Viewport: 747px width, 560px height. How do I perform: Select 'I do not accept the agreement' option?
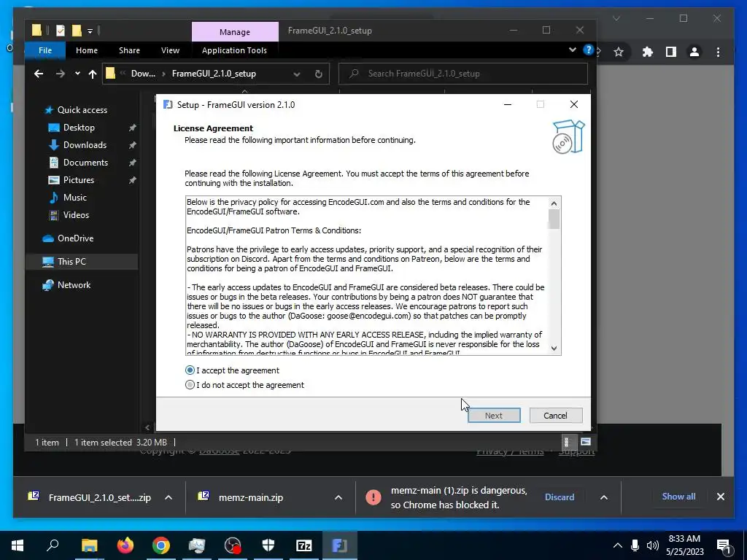(x=190, y=385)
